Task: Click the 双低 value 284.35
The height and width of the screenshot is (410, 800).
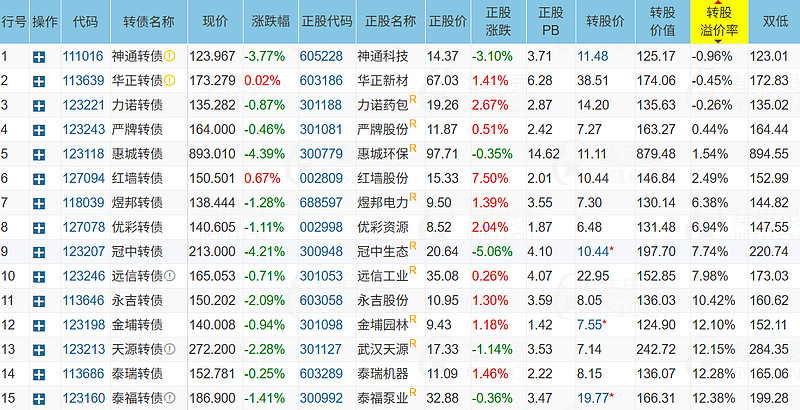Action: (x=769, y=349)
